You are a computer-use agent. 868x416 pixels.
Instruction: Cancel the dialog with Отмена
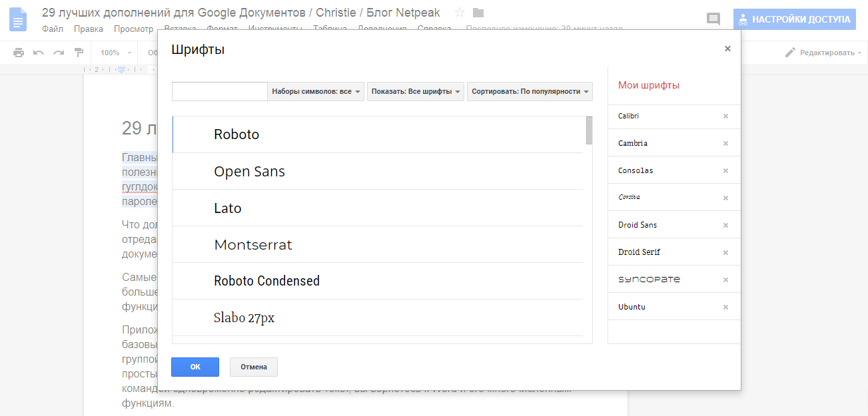click(254, 367)
